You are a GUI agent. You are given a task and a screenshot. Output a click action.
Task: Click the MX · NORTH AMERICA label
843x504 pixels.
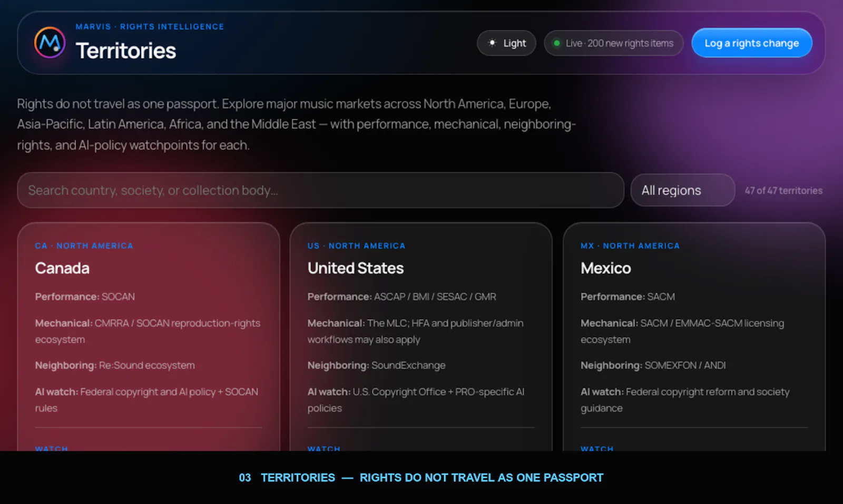click(x=630, y=246)
